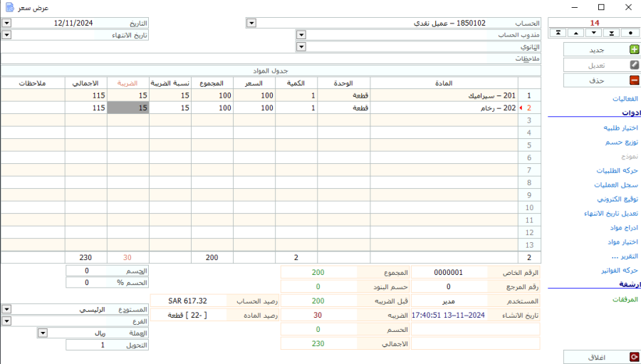Go to the next record with the down arrow
Screen dimensions: 641x364
(593, 33)
